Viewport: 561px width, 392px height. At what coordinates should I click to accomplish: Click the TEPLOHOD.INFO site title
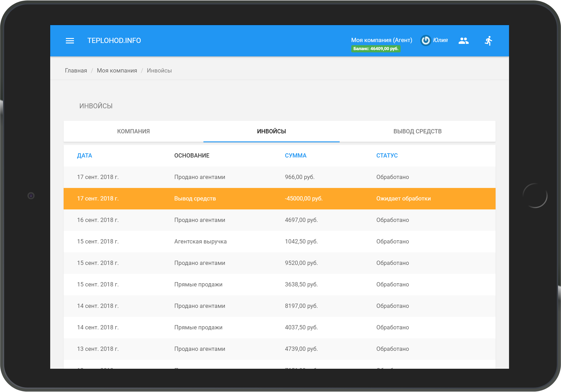114,40
